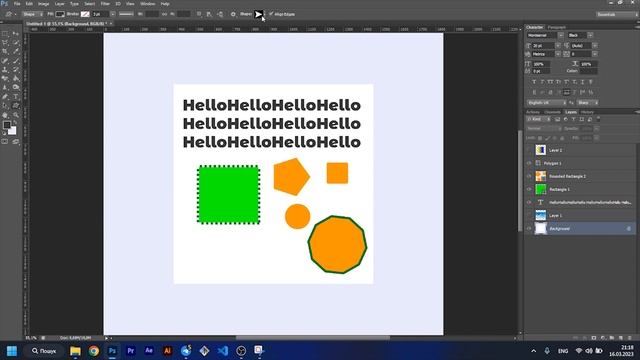Select the Path Selection tool

click(5, 106)
